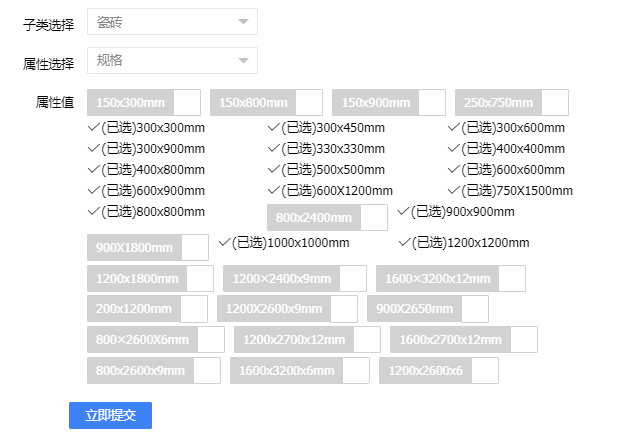Toggle the 250x750mm switch
The image size is (644, 433).
[x=511, y=103]
